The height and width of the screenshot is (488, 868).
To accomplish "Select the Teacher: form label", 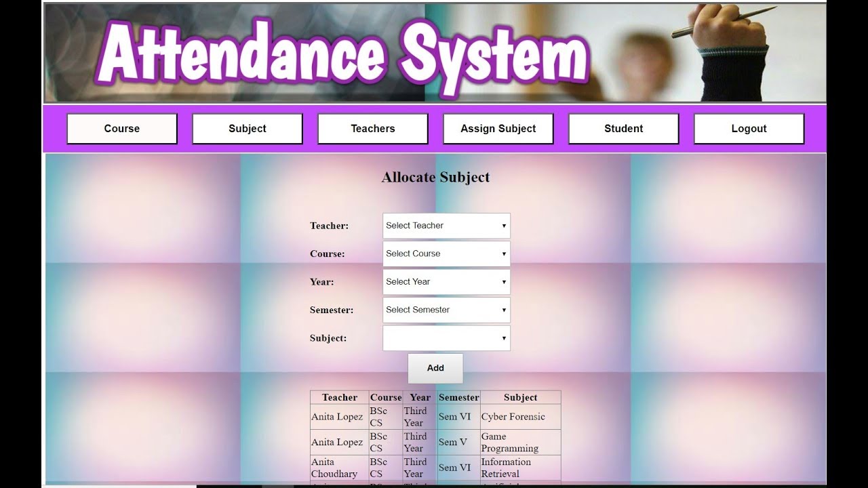I will tap(330, 226).
